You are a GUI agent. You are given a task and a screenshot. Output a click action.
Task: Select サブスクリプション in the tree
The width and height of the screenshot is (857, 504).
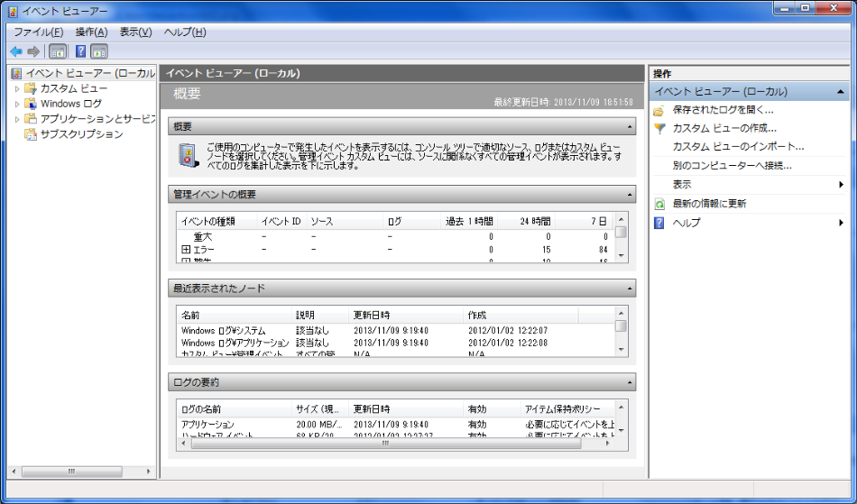tap(81, 134)
